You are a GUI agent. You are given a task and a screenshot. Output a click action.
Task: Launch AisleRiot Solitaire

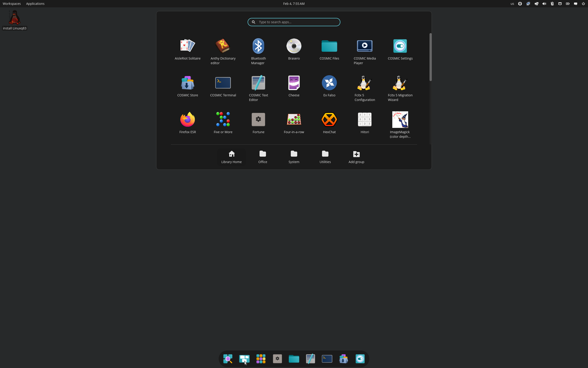pos(188,50)
